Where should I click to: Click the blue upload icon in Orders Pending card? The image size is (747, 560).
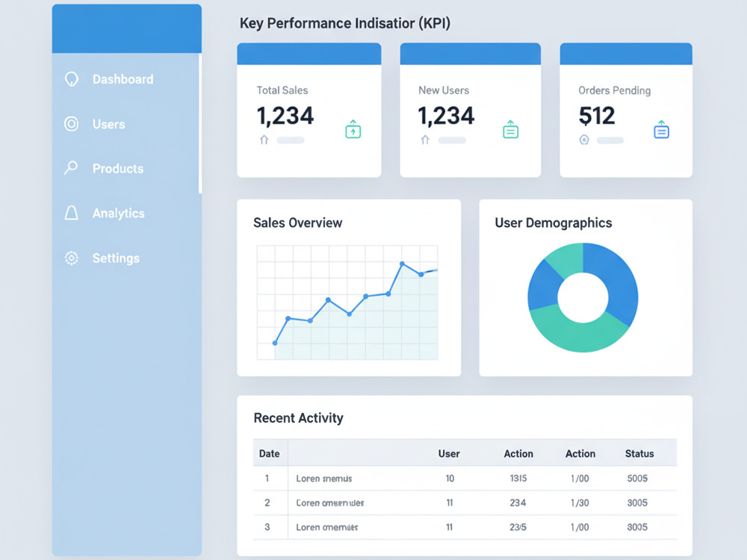[661, 129]
